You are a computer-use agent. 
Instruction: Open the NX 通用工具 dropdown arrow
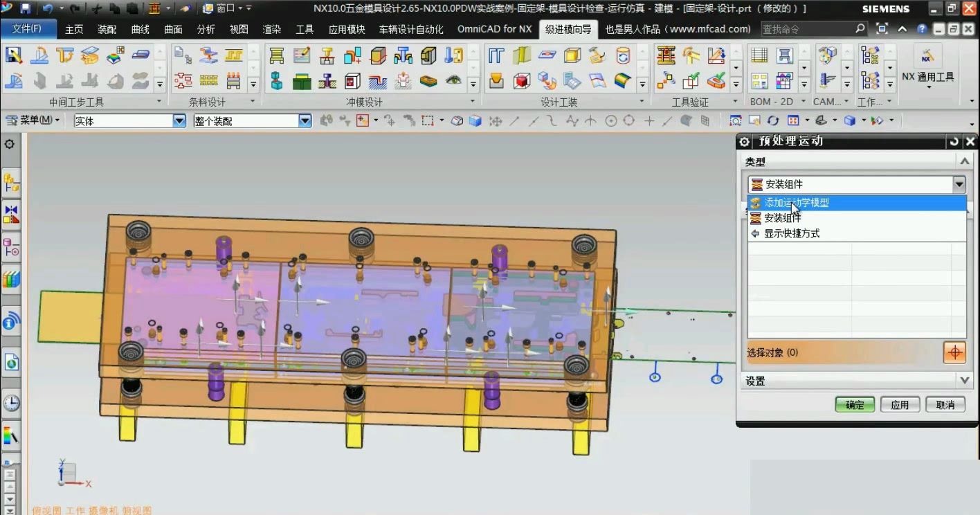pyautogui.click(x=929, y=88)
